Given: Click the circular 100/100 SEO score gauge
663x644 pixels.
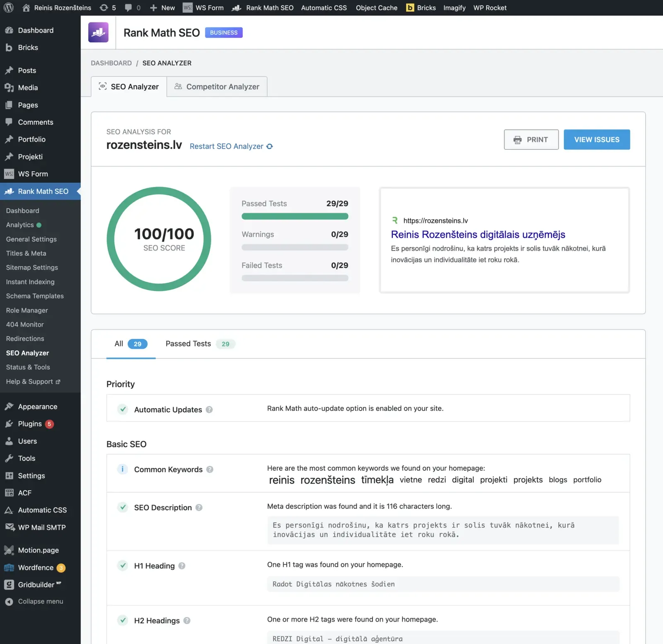Looking at the screenshot, I should coord(159,239).
